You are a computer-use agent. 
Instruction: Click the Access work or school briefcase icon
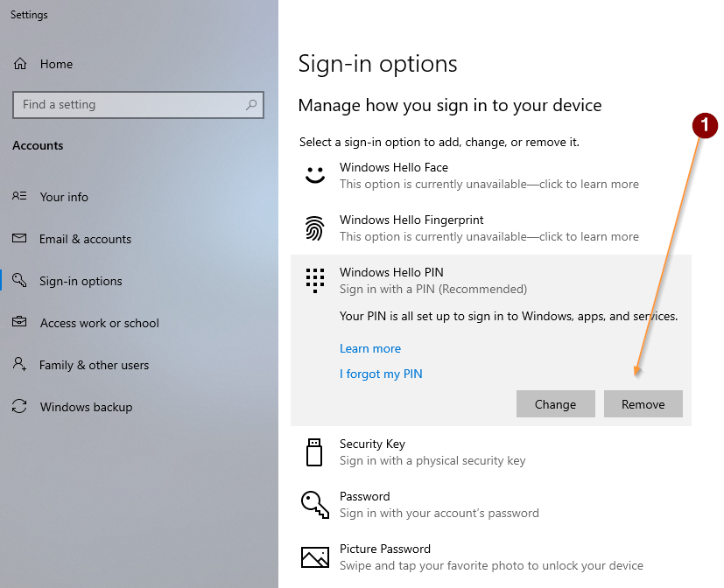(x=19, y=322)
